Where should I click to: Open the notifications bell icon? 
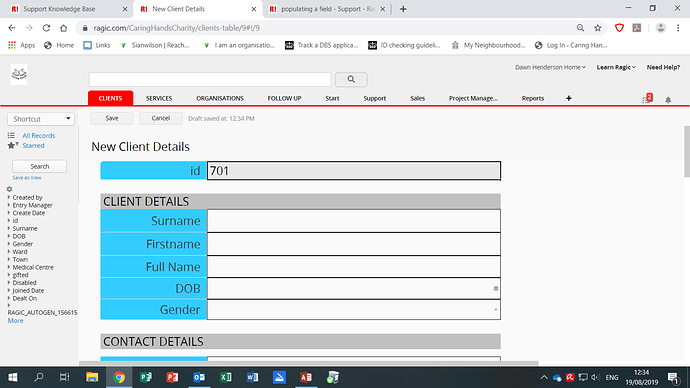668,100
